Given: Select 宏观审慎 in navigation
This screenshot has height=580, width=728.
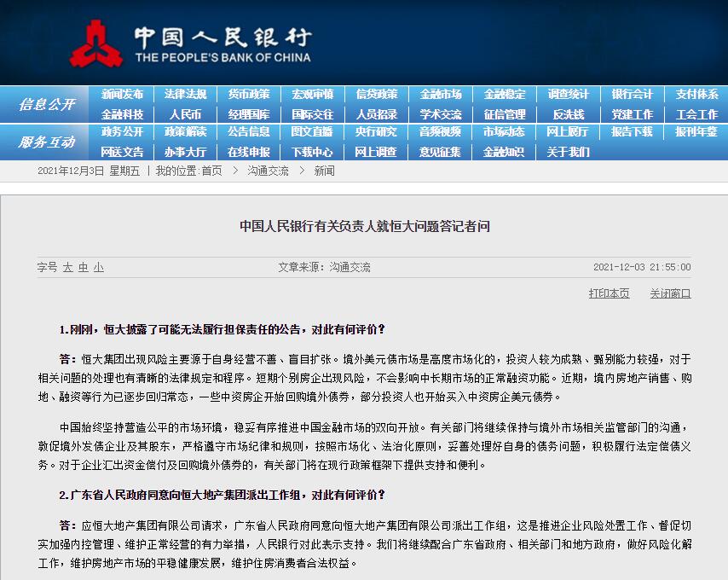Looking at the screenshot, I should pyautogui.click(x=313, y=95).
